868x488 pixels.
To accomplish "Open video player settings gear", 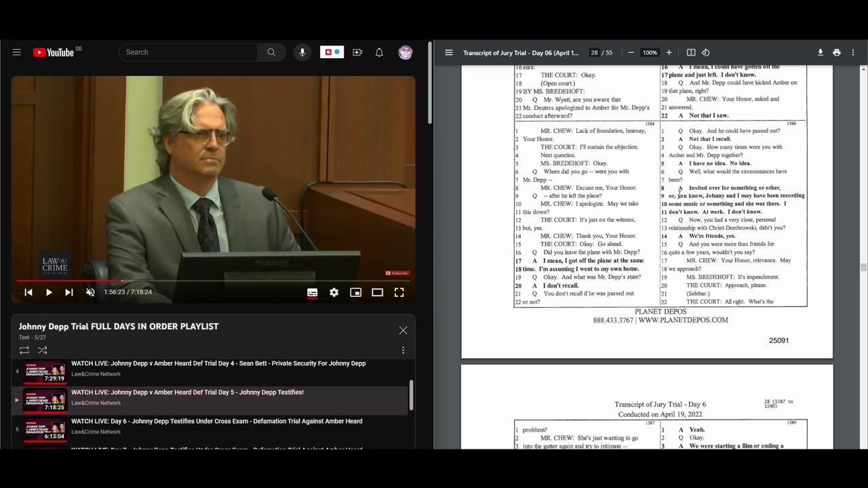I will [334, 292].
